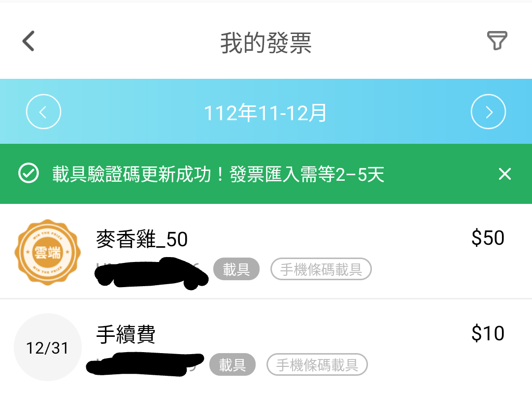Click the gray 載具 tag on 手續費 invoice
The width and height of the screenshot is (532, 393).
pos(232,365)
